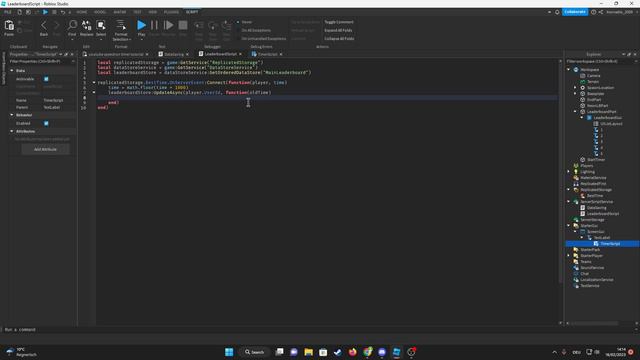Viewport: 640px width, 360px height.
Task: Expand Lighting node in Explorer
Action: (568, 172)
